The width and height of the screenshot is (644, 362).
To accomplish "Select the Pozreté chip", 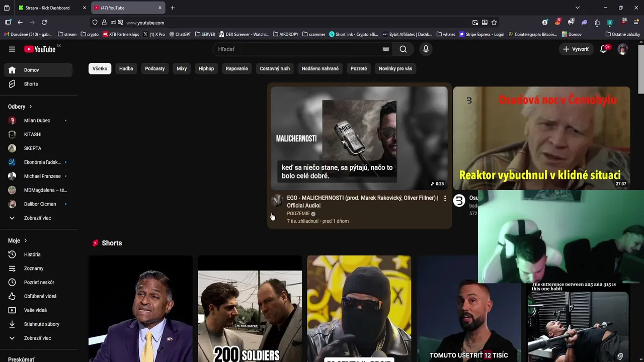I will click(359, 68).
